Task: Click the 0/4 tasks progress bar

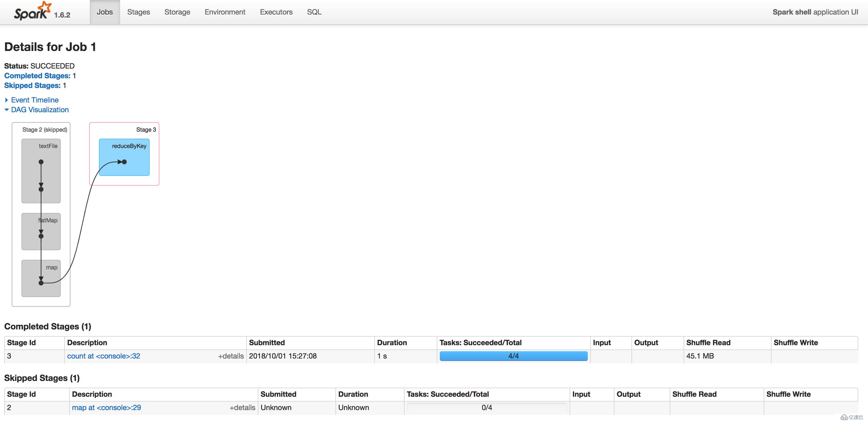Action: coord(486,408)
